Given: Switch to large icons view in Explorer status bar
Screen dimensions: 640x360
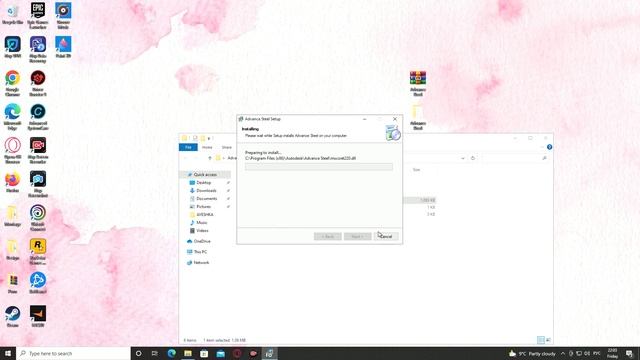Looking at the screenshot, I should (x=548, y=340).
